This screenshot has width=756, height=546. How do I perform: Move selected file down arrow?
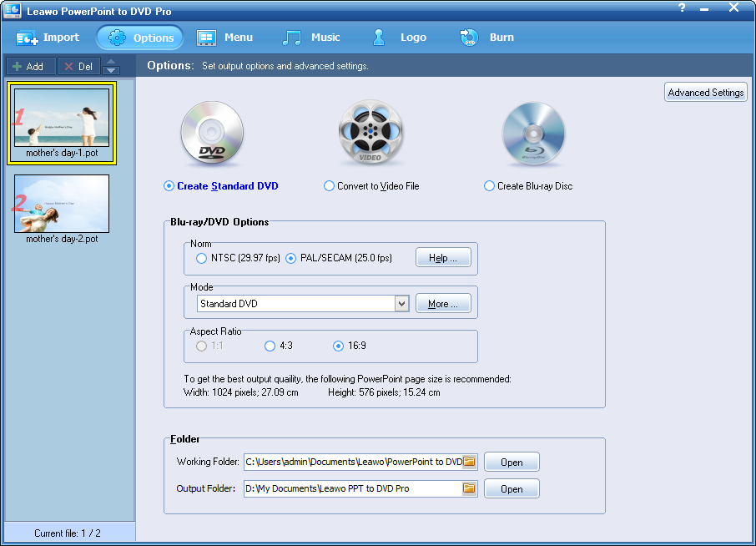point(111,70)
